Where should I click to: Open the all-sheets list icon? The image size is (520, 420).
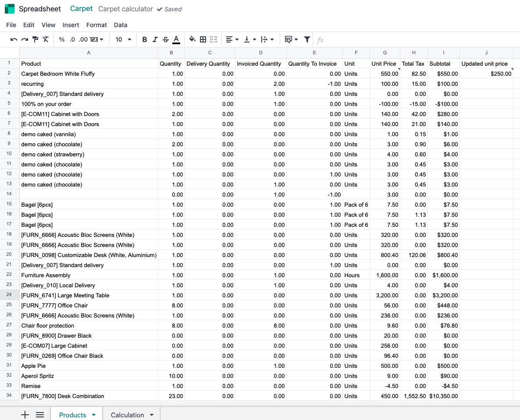tap(40, 415)
